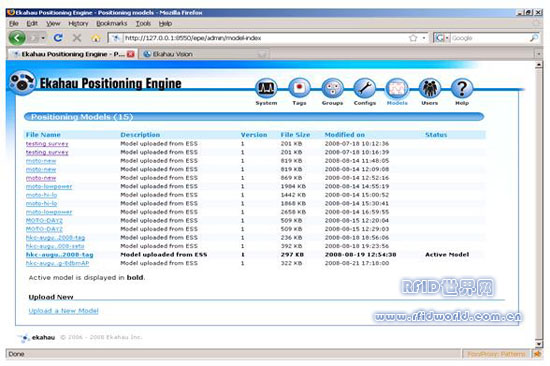Image resolution: width=550 pixels, height=366 pixels.
Task: Bookmark this page with the star icon
Action: click(x=413, y=38)
